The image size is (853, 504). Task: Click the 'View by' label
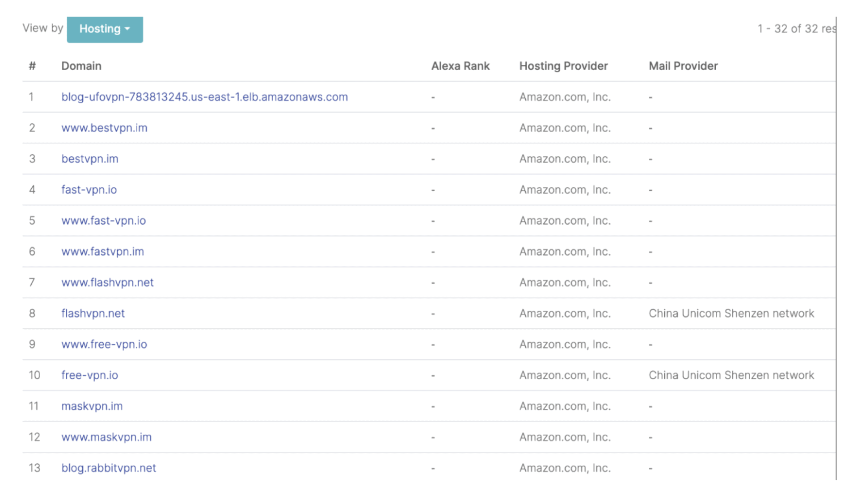(43, 28)
